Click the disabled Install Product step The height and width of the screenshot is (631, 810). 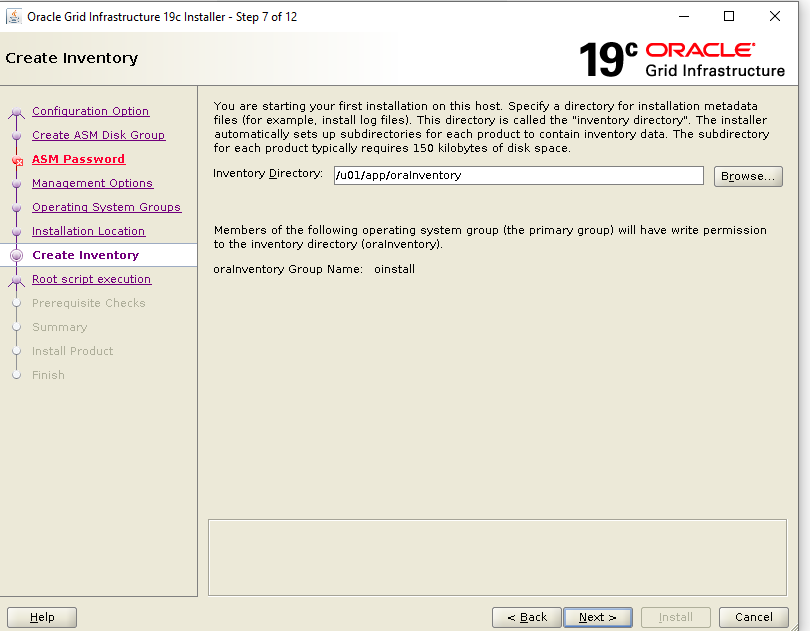point(72,351)
